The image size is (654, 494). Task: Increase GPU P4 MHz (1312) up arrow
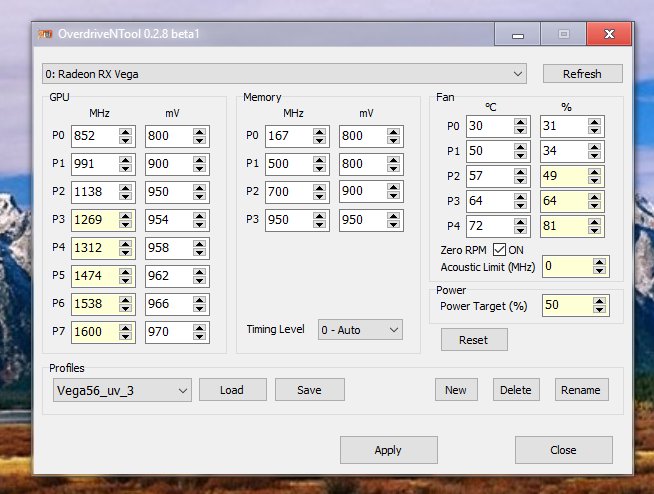click(126, 244)
